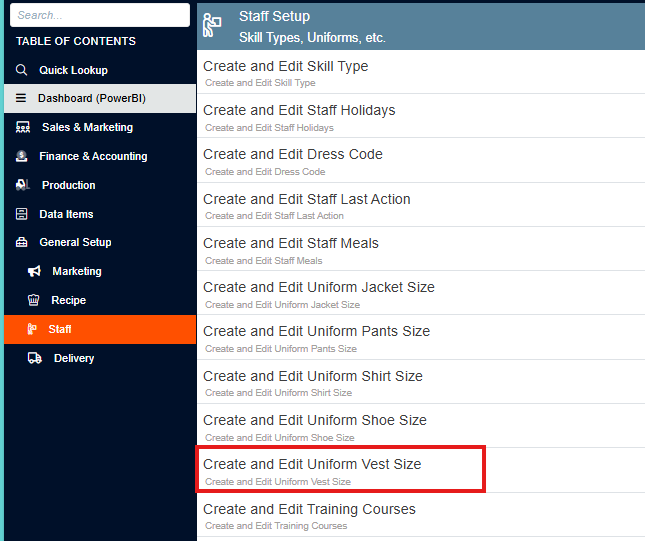This screenshot has height=541, width=645.
Task: Open Dashboard (PowerBI) menu item
Action: pyautogui.click(x=100, y=98)
